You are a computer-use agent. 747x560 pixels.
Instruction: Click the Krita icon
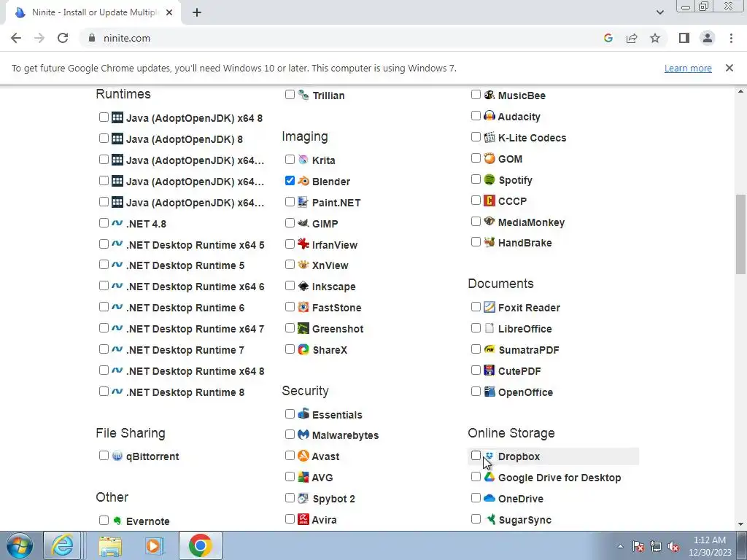pyautogui.click(x=303, y=160)
